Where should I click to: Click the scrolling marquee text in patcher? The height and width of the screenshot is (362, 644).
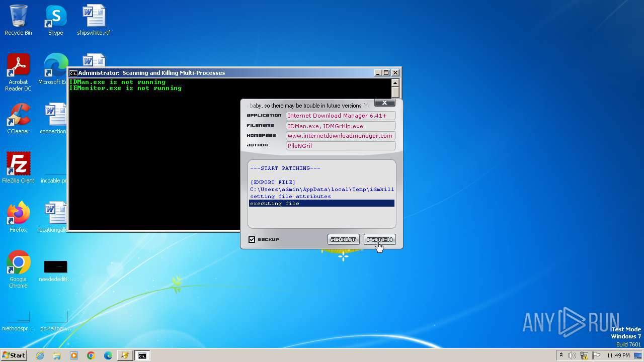309,106
